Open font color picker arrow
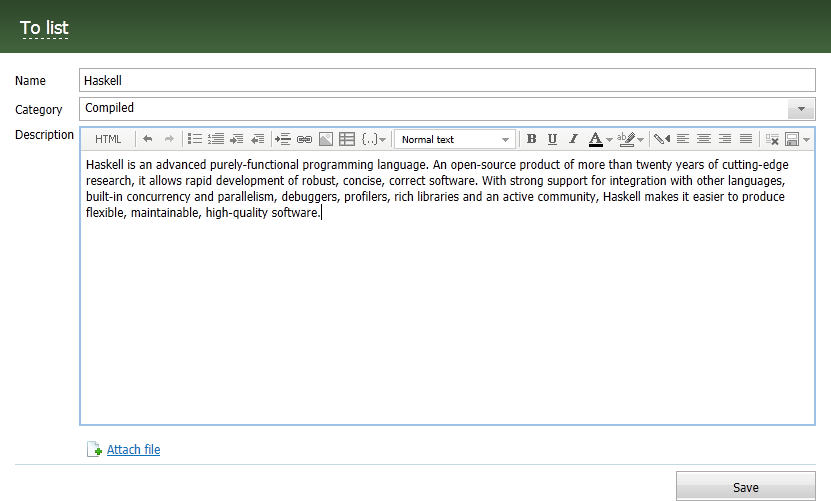This screenshot has height=501, width=831. point(609,140)
